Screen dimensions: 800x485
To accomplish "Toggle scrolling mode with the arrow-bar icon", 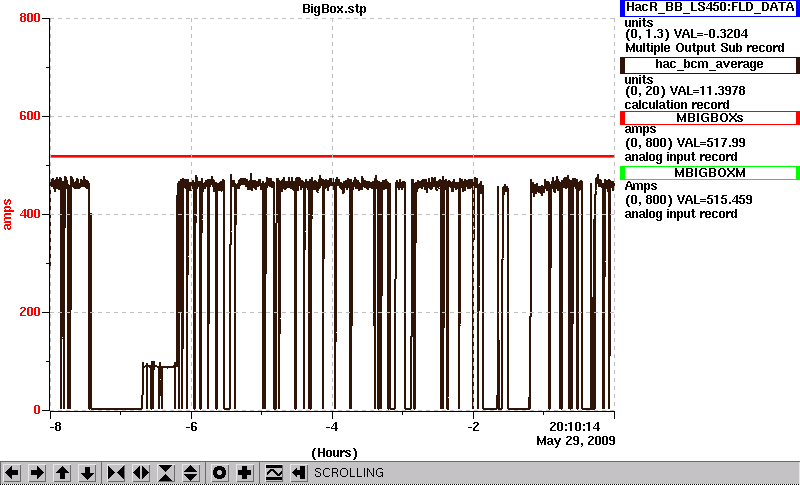I will (299, 473).
